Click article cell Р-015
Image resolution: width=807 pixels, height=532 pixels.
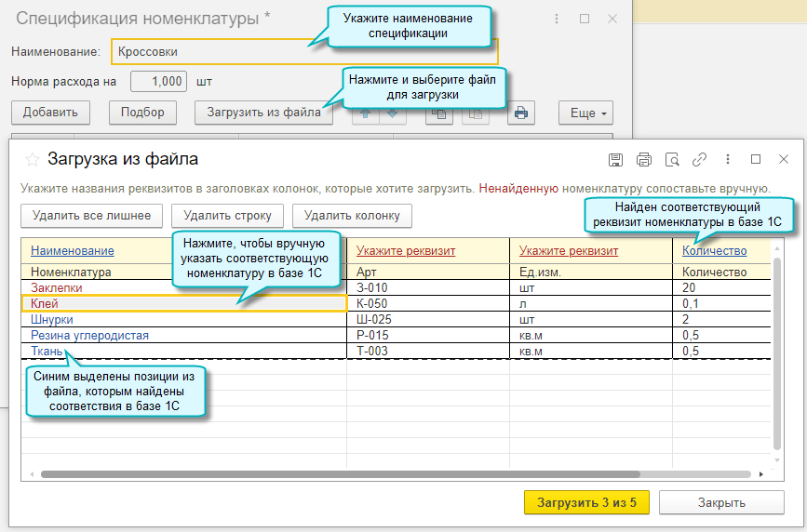pyautogui.click(x=428, y=336)
